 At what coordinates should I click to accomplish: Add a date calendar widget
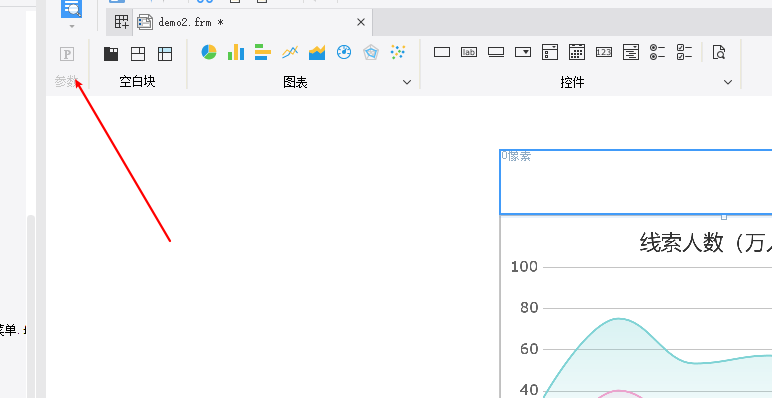(x=577, y=52)
